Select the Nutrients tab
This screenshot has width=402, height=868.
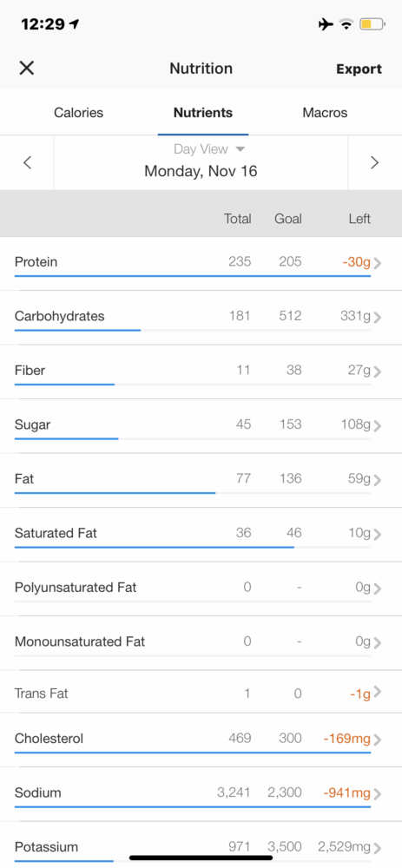[x=203, y=113]
